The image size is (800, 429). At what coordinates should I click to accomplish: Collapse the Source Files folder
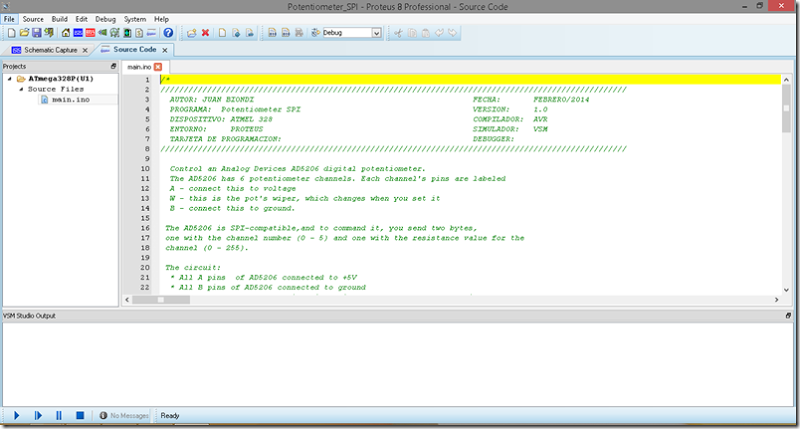(21, 89)
